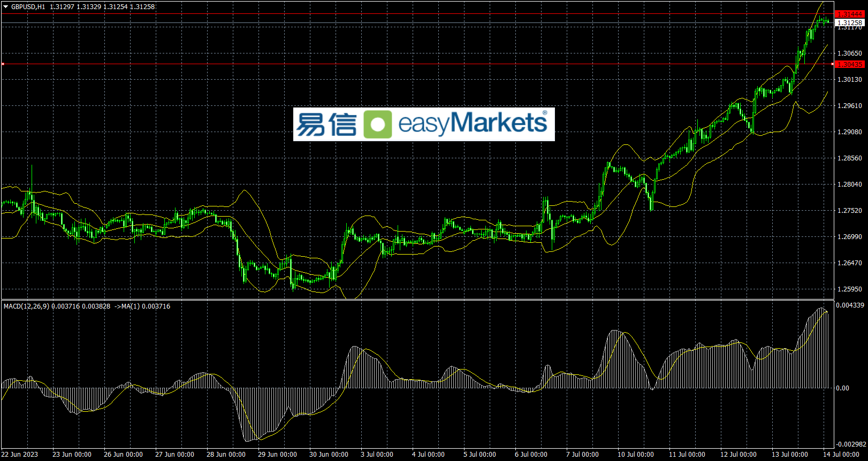Select the 29 Jun 00:00 time label

point(277,455)
